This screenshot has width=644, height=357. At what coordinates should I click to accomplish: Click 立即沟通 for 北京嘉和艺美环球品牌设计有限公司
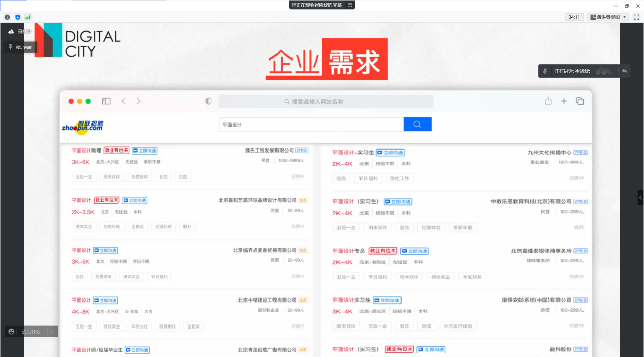(135, 200)
